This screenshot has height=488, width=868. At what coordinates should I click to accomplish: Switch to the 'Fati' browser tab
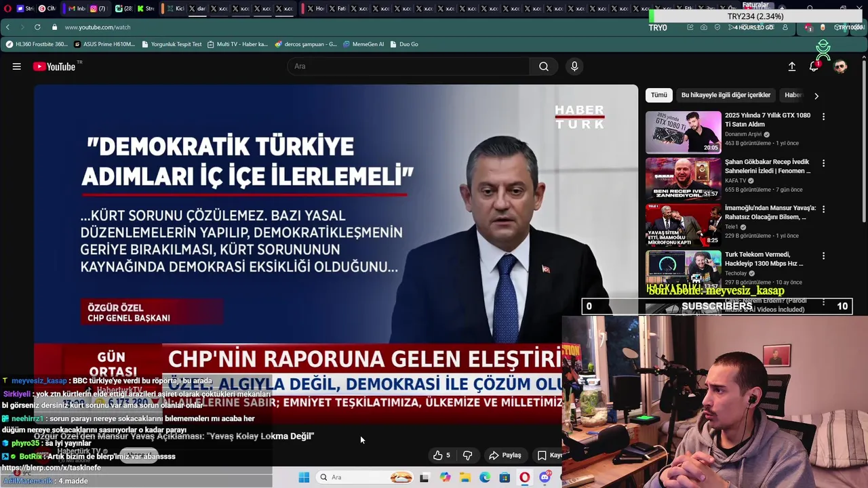tap(337, 9)
